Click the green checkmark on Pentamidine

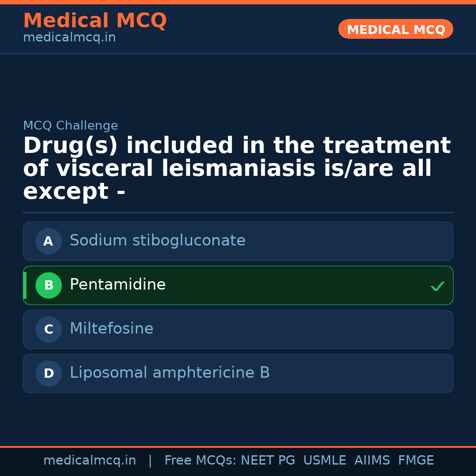tap(437, 286)
